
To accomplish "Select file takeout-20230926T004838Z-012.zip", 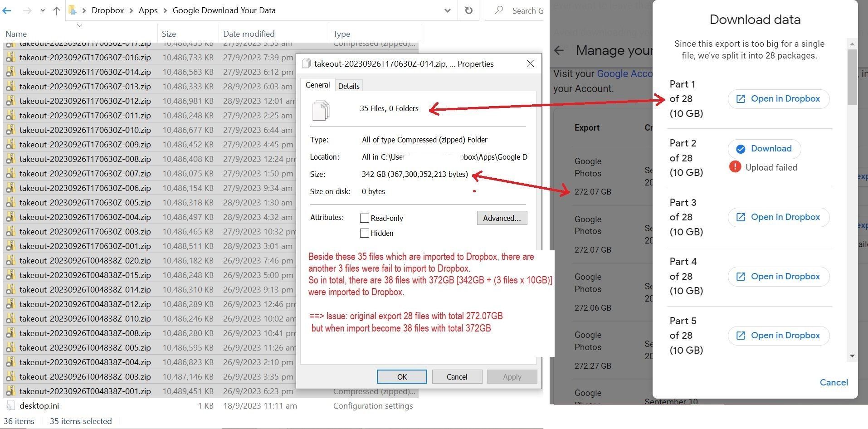I will tap(85, 304).
